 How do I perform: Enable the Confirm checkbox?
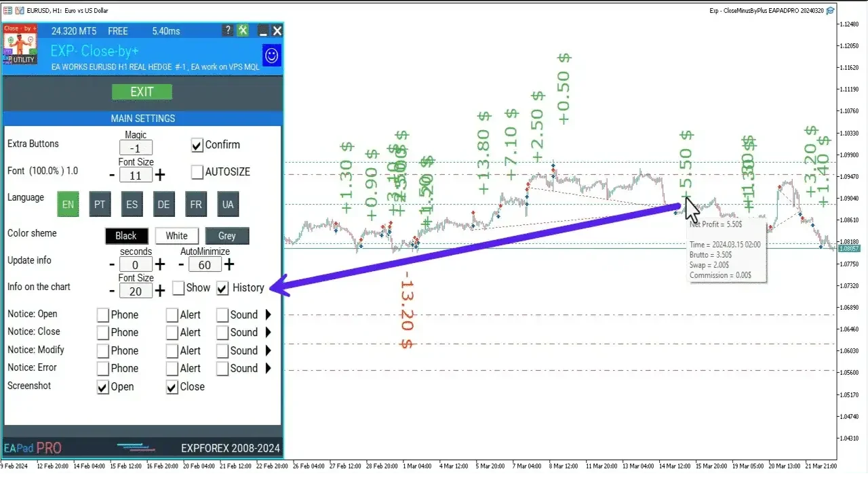coord(197,144)
